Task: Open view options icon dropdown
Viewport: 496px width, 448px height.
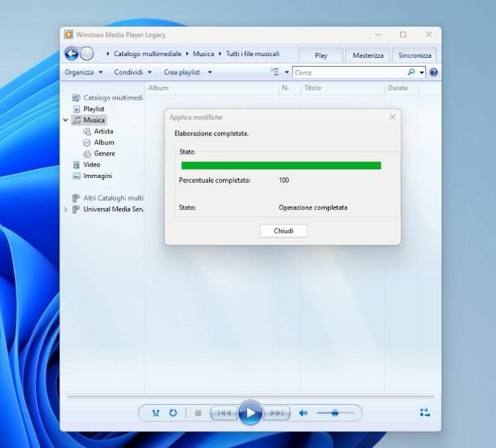Action: (x=276, y=72)
